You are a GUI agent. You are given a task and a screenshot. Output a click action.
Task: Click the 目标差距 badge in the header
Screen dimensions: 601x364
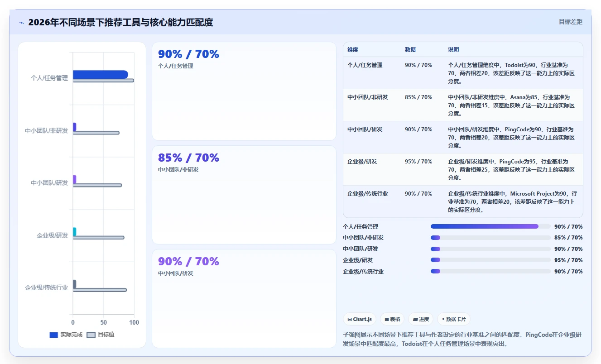click(x=570, y=22)
